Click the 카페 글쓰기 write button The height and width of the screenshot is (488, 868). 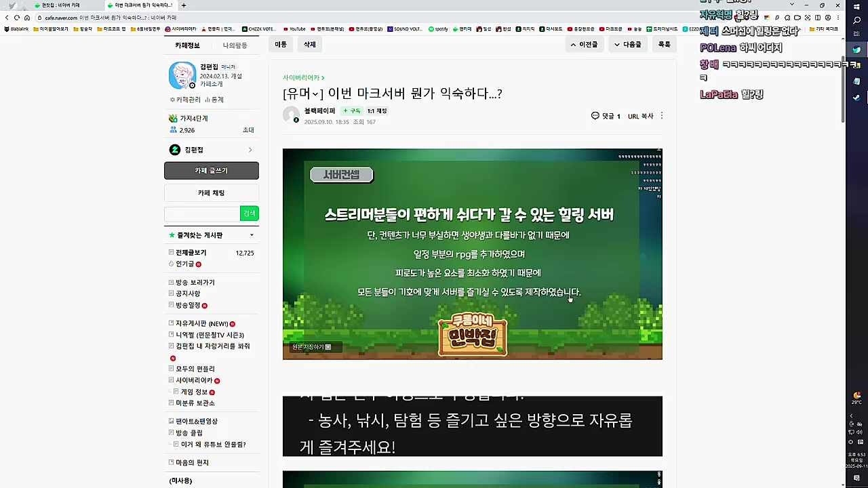coord(211,171)
